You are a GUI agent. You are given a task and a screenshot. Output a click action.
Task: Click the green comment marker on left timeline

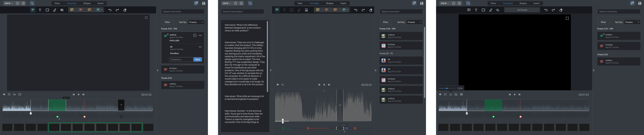[57, 117]
